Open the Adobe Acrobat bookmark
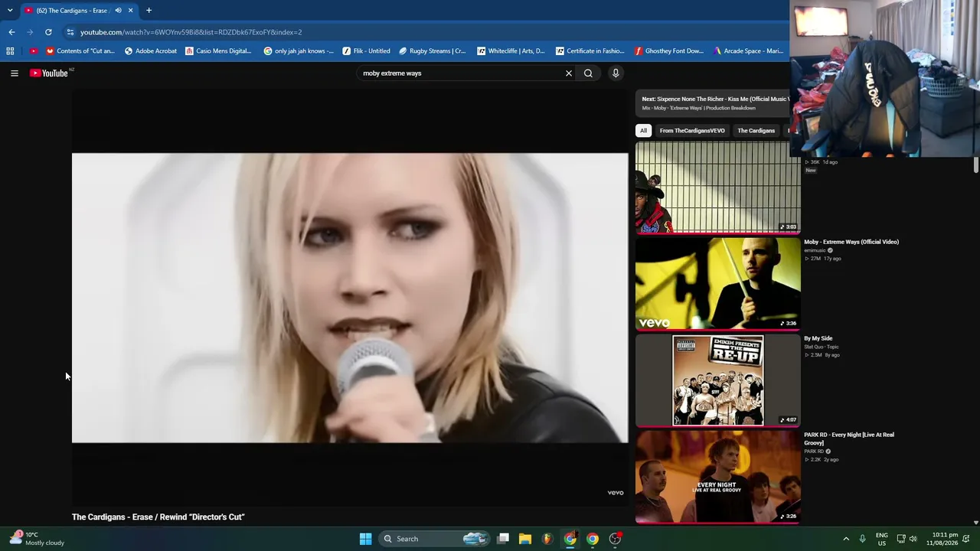This screenshot has width=980, height=551. pyautogui.click(x=151, y=51)
